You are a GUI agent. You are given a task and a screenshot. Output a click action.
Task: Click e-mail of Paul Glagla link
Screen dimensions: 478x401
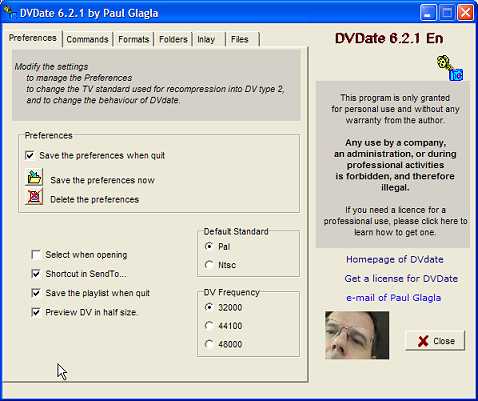tap(394, 298)
